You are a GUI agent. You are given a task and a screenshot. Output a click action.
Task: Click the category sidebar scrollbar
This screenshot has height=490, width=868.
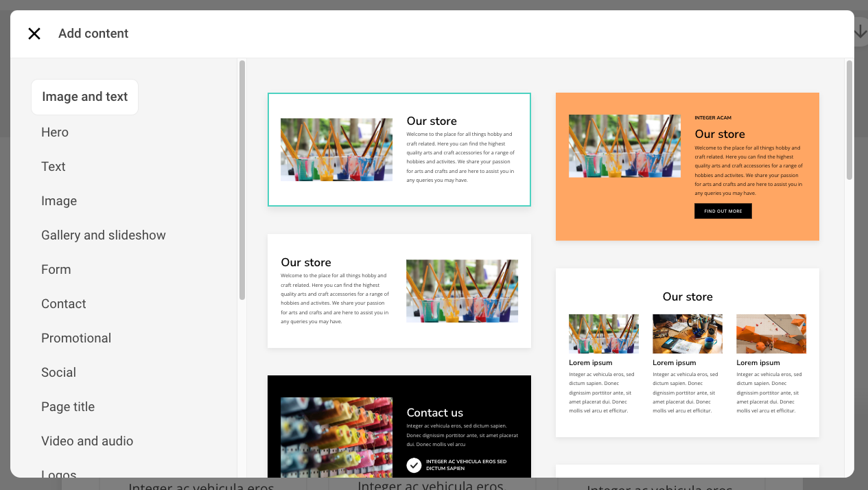pos(242,180)
